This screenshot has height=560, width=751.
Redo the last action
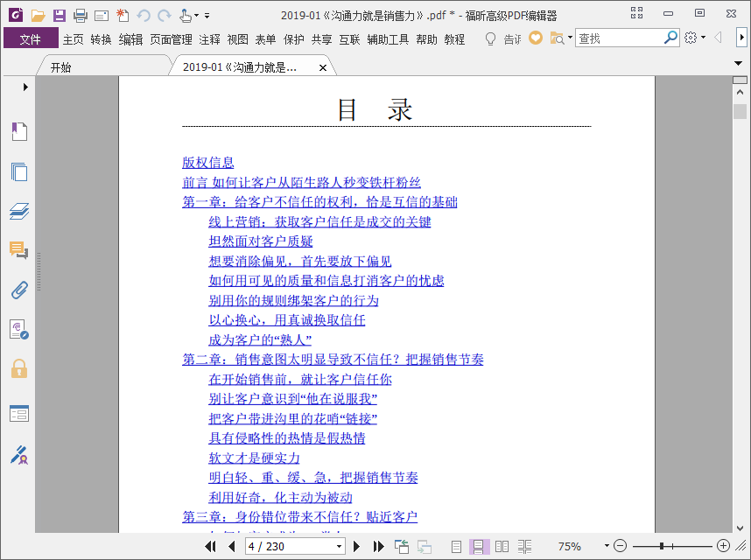point(165,16)
